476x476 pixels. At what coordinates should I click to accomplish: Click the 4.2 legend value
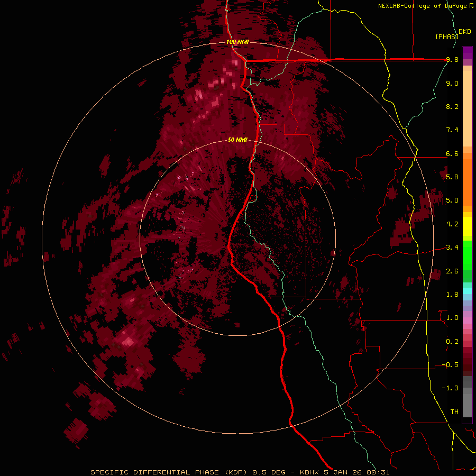(452, 224)
